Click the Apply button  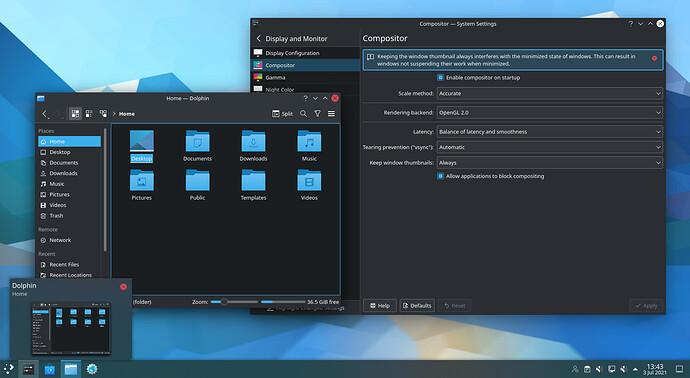point(646,305)
